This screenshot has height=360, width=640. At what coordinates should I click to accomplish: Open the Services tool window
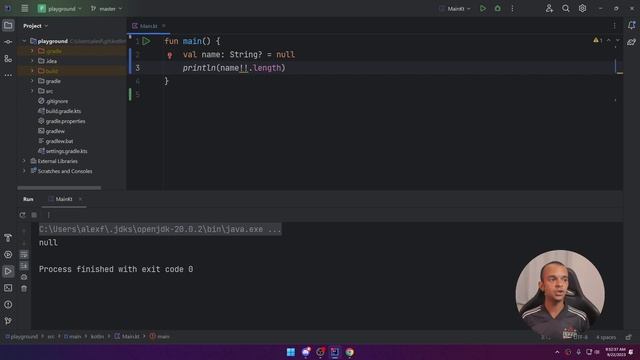[x=8, y=255]
